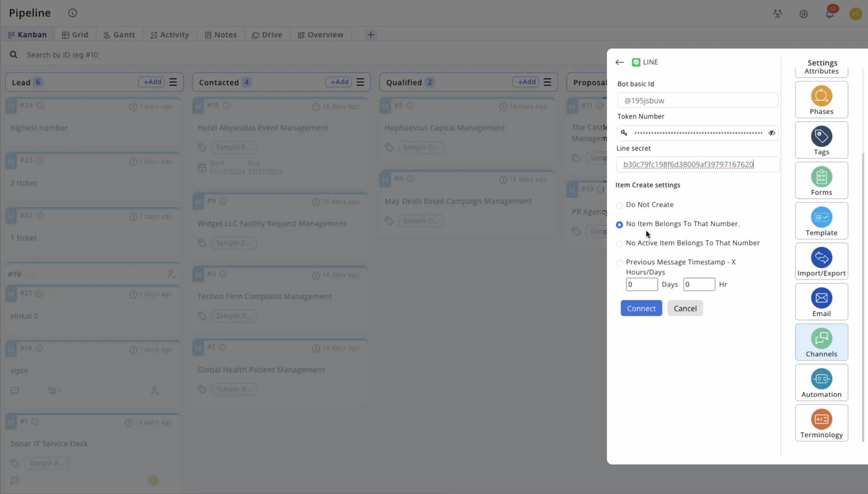This screenshot has width=868, height=494.
Task: Select No Active Item Belongs To That Number
Action: click(x=619, y=244)
